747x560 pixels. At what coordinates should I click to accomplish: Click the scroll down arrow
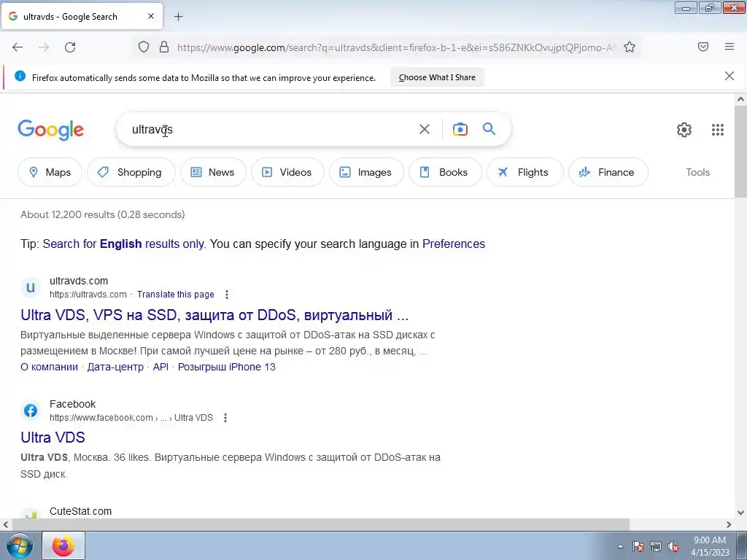[x=740, y=513]
